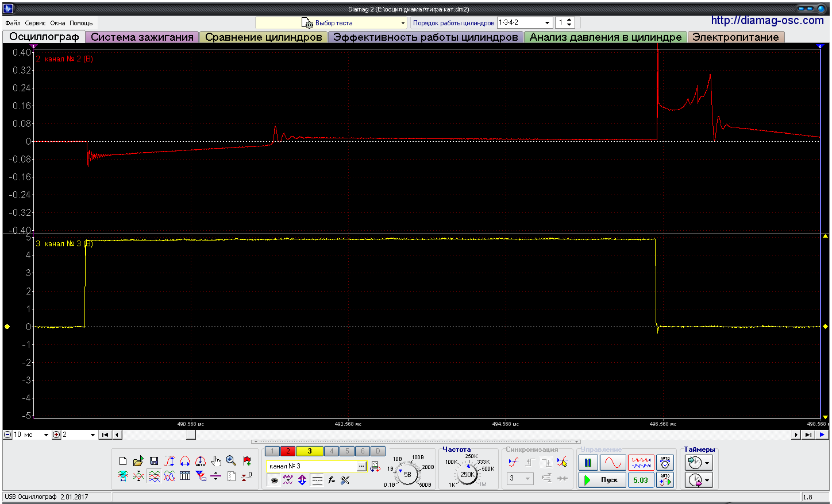Viewport: 832px width, 504px height.
Task: Open the sync channel dropdown showing 3
Action: (x=521, y=478)
